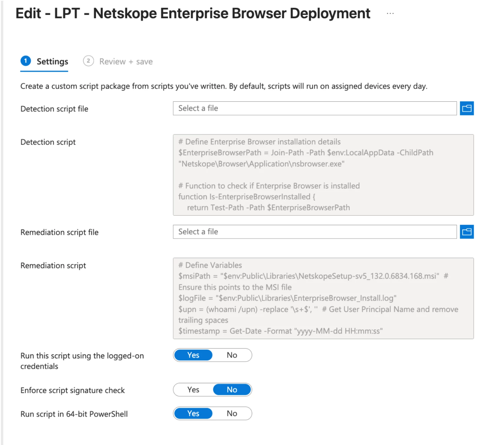Set Run script in 64-bit PowerShell to Yes

point(193,413)
